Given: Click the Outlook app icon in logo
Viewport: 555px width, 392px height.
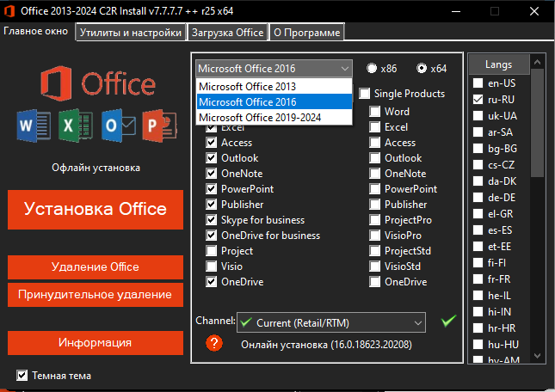Looking at the screenshot, I should click(118, 126).
